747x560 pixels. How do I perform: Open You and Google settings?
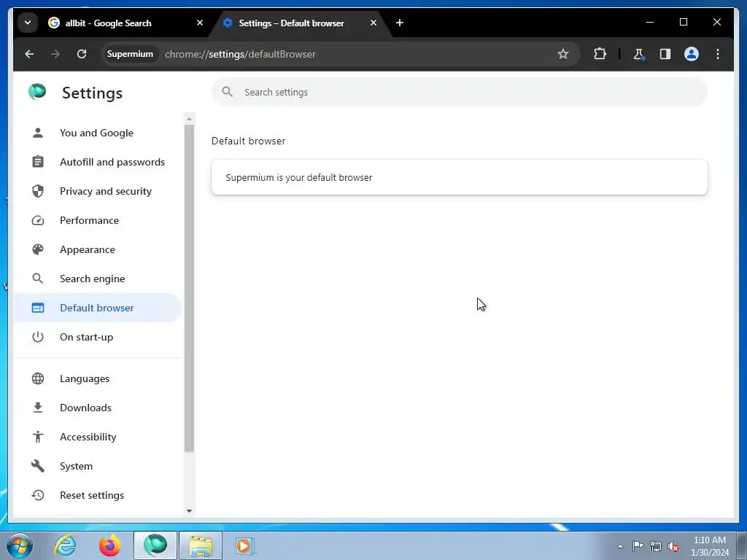[97, 133]
